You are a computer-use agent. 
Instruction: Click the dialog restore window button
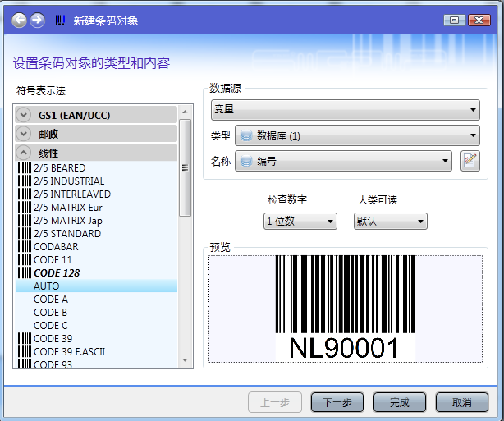click(454, 21)
